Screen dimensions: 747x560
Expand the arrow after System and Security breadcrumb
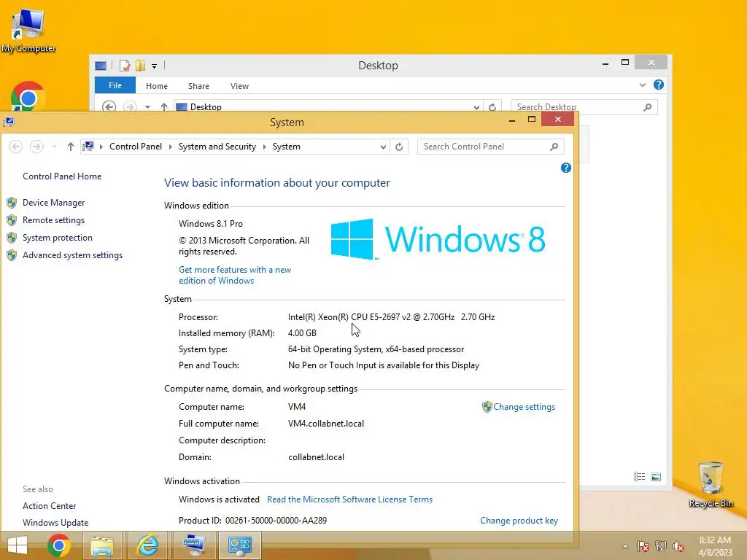click(x=264, y=147)
